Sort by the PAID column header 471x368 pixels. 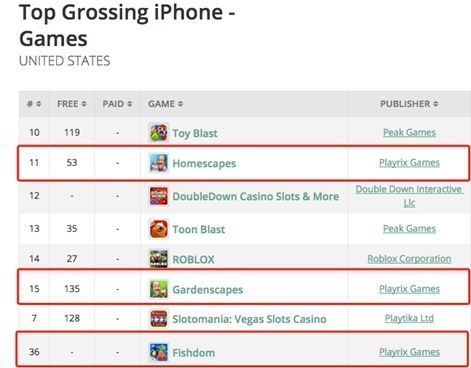point(117,104)
